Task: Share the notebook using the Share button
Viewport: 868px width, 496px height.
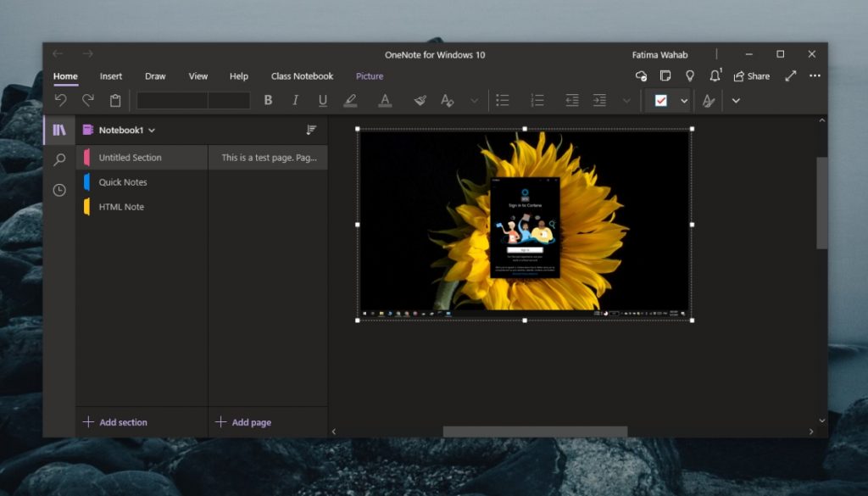Action: (x=753, y=76)
